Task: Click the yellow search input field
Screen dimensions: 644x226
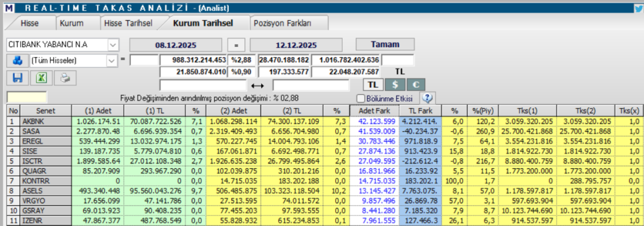Action: 27,97
